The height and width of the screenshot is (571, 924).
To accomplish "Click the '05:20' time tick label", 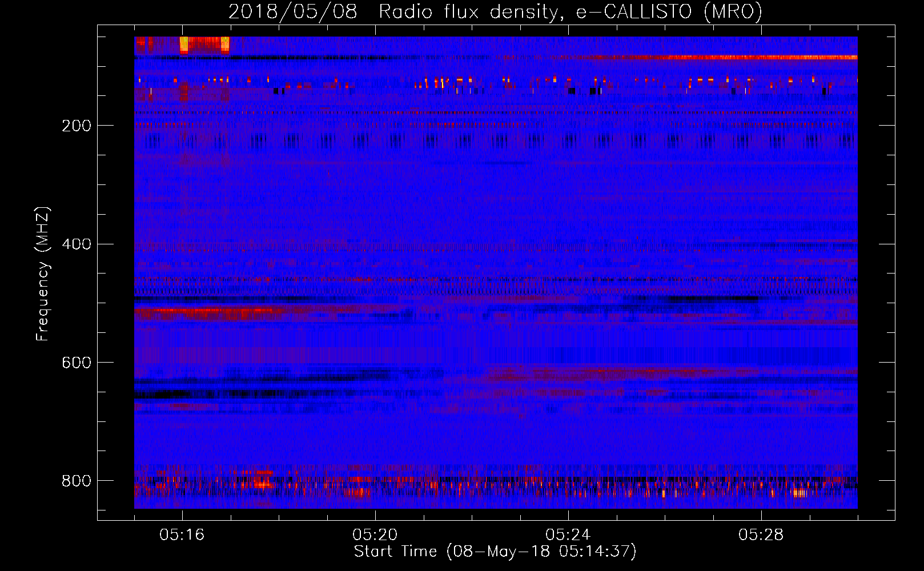I will 375,535.
